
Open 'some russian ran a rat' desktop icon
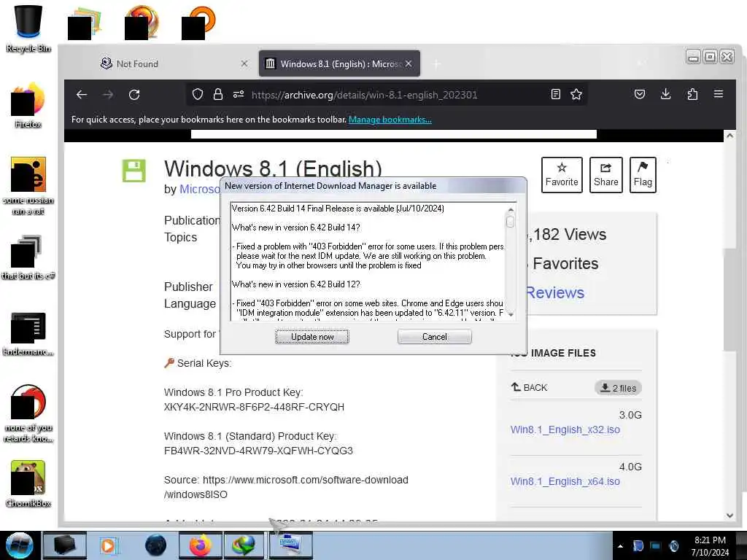tap(28, 186)
